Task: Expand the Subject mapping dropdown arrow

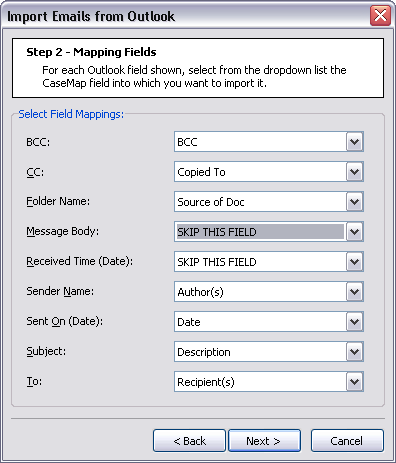Action: [354, 352]
